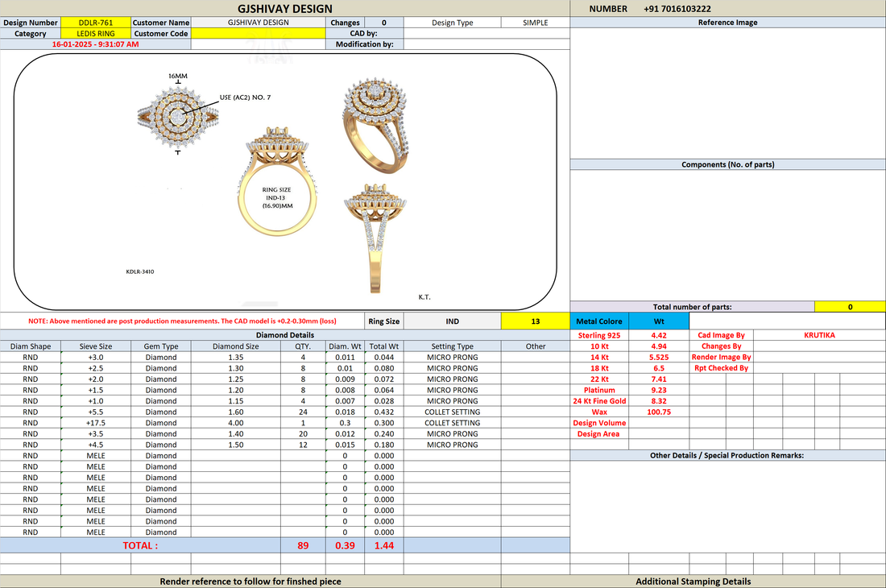Select the Cad Image By name KRUTIKA

coord(819,336)
